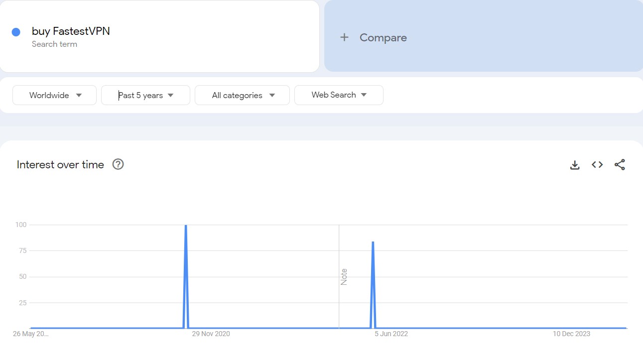The height and width of the screenshot is (364, 643).
Task: Click the Note marker on the chart
Action: point(344,277)
